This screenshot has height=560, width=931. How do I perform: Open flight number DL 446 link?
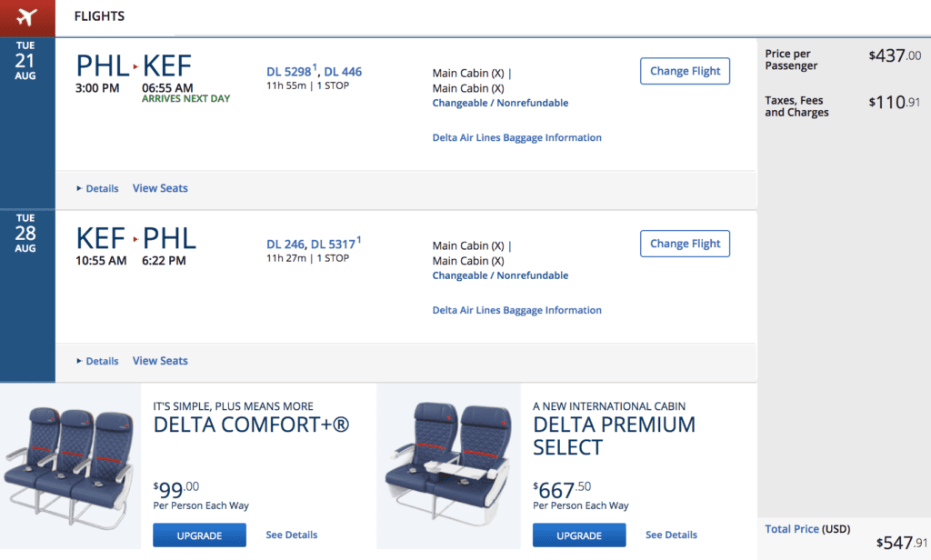coord(343,72)
